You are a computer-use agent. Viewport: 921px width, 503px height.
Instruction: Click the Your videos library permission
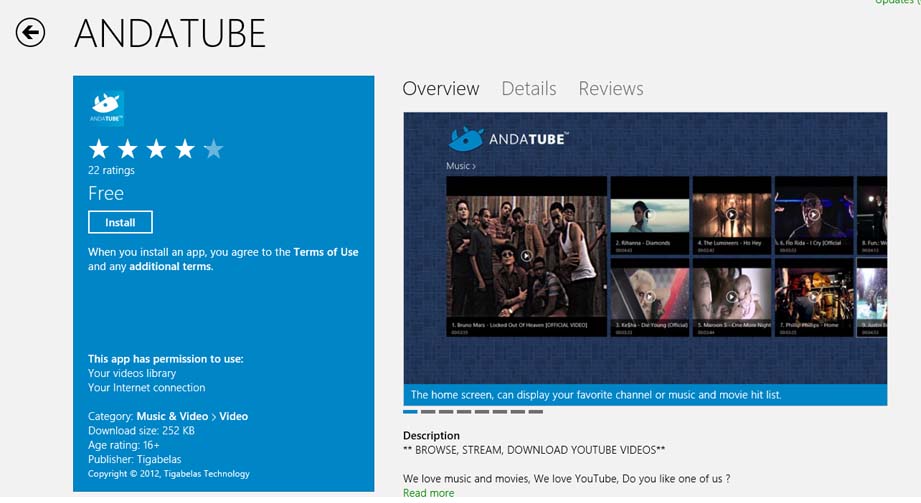(x=132, y=373)
